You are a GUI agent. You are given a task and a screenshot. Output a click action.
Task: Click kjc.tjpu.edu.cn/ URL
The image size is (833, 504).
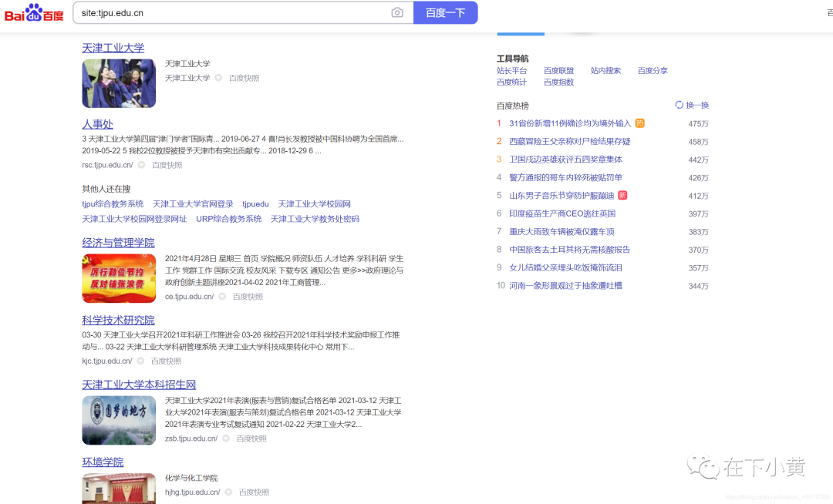click(106, 361)
